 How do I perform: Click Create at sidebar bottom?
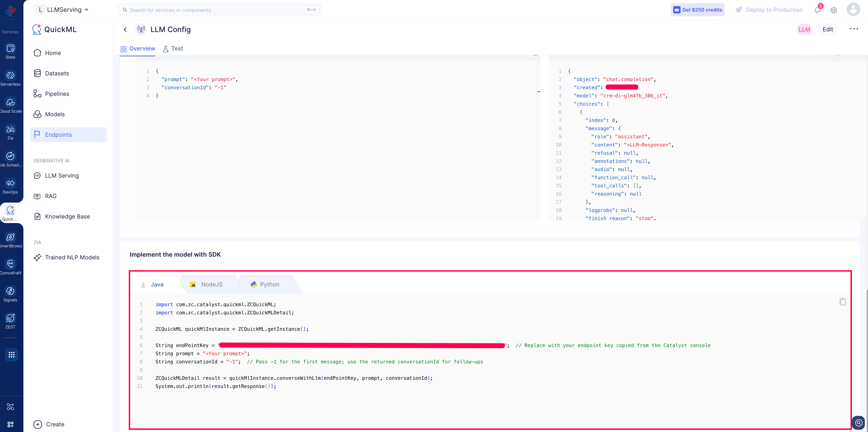coord(49,424)
